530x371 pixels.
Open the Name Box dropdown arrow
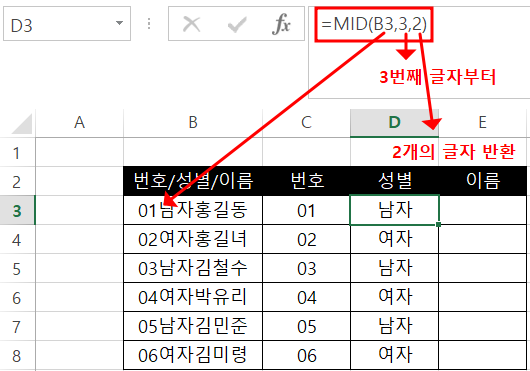pyautogui.click(x=119, y=23)
